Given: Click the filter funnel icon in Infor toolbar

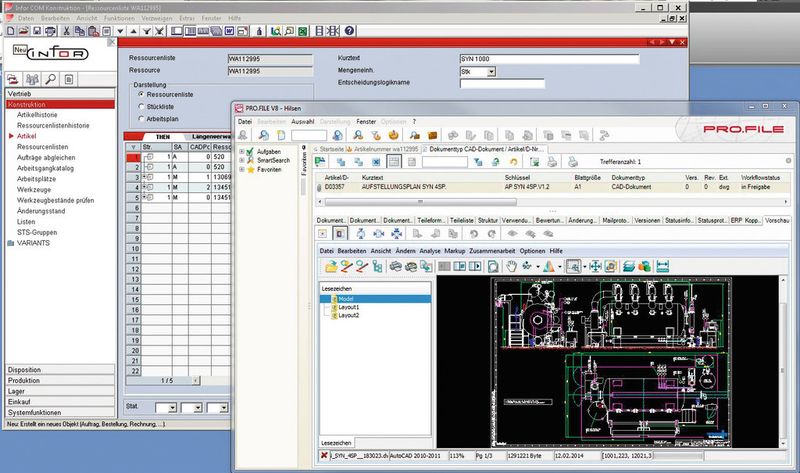Looking at the screenshot, I should pos(147,31).
